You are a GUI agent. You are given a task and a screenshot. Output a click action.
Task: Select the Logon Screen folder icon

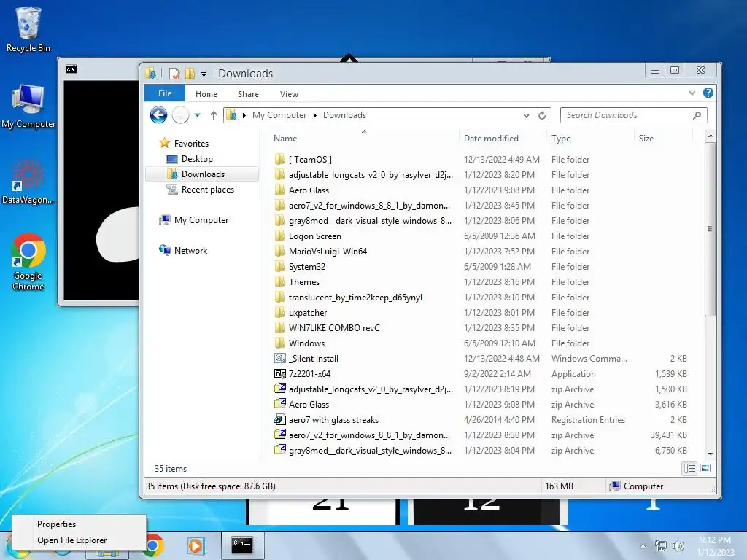[x=279, y=236]
